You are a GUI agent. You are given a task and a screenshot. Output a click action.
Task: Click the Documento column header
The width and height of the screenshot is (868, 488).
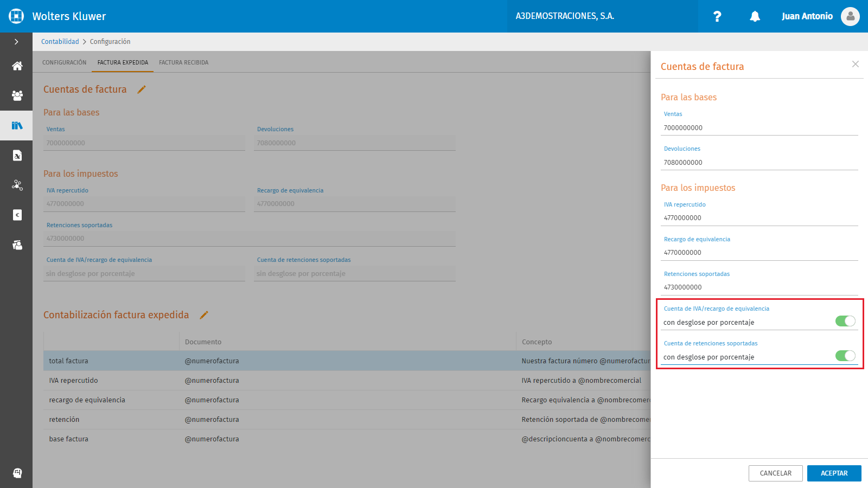pyautogui.click(x=203, y=342)
